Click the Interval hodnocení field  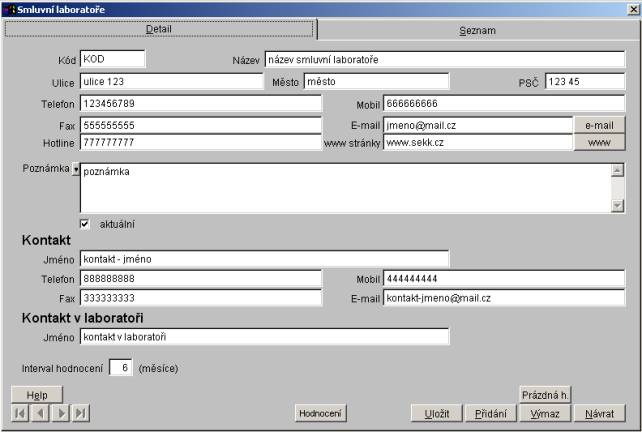click(x=121, y=368)
